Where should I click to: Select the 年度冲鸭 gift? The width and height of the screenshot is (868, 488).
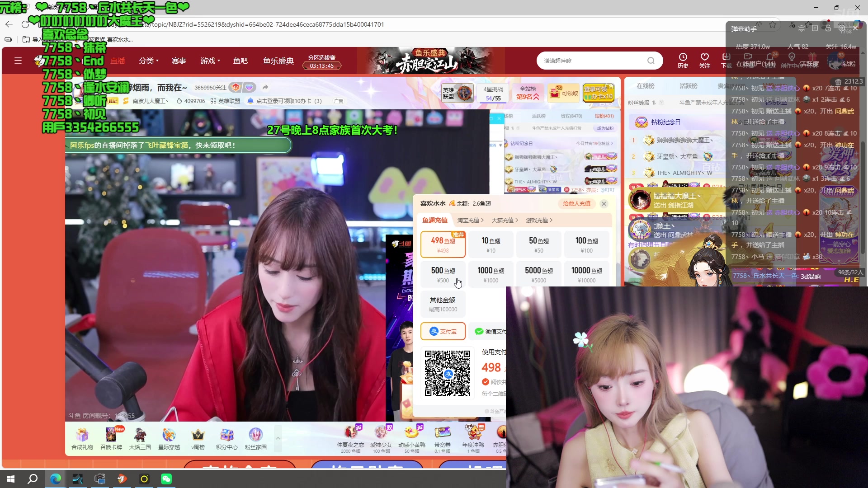[x=473, y=438]
